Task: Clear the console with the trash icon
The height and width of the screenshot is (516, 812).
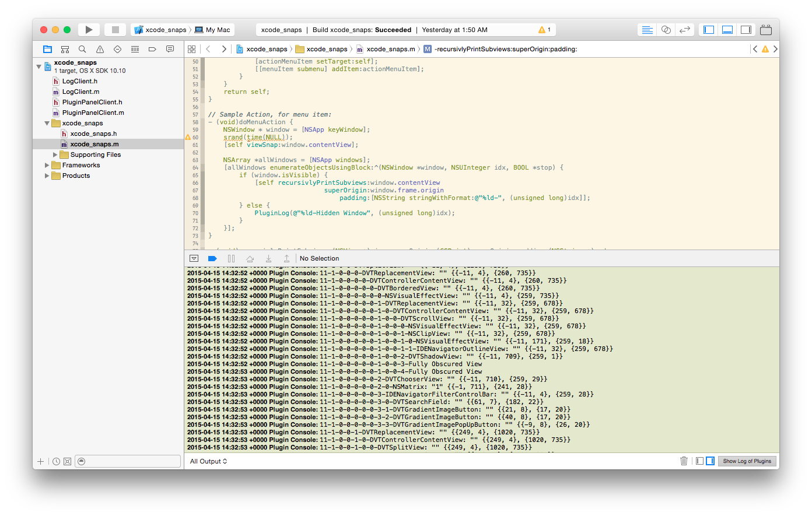Action: tap(684, 461)
